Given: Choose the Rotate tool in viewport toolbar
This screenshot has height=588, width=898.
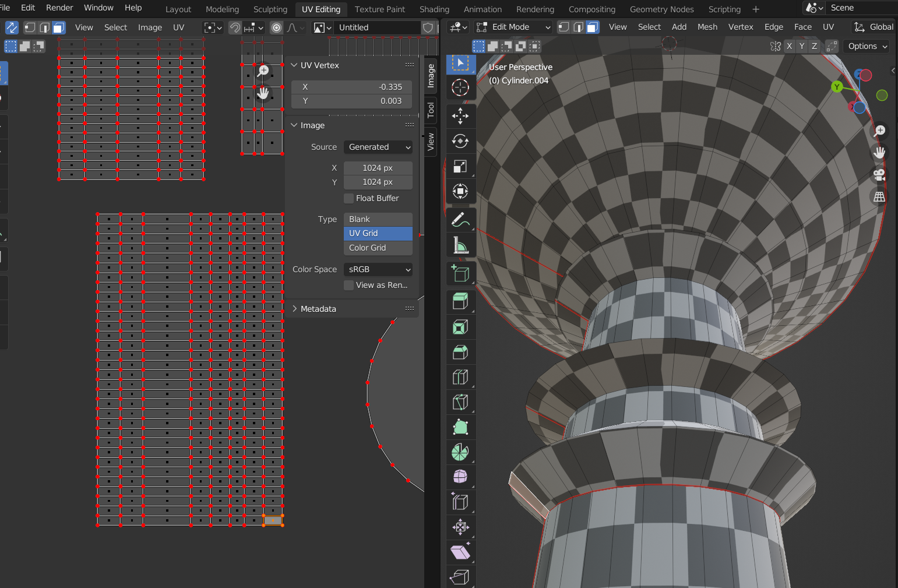Looking at the screenshot, I should click(460, 141).
